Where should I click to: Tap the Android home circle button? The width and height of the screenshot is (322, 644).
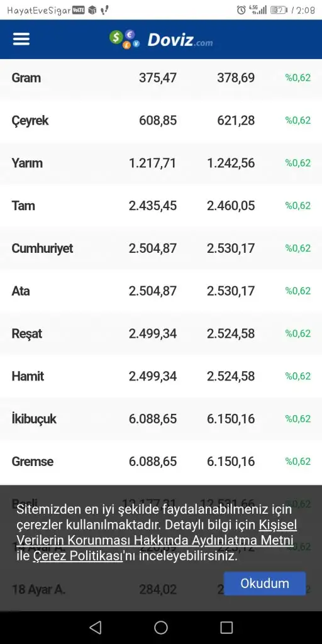[x=161, y=627]
